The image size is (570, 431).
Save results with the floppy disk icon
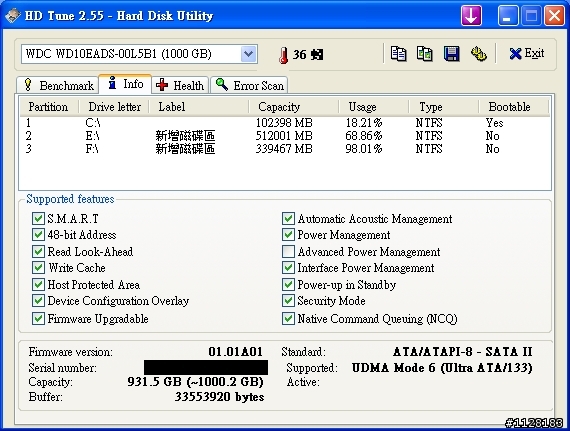451,54
